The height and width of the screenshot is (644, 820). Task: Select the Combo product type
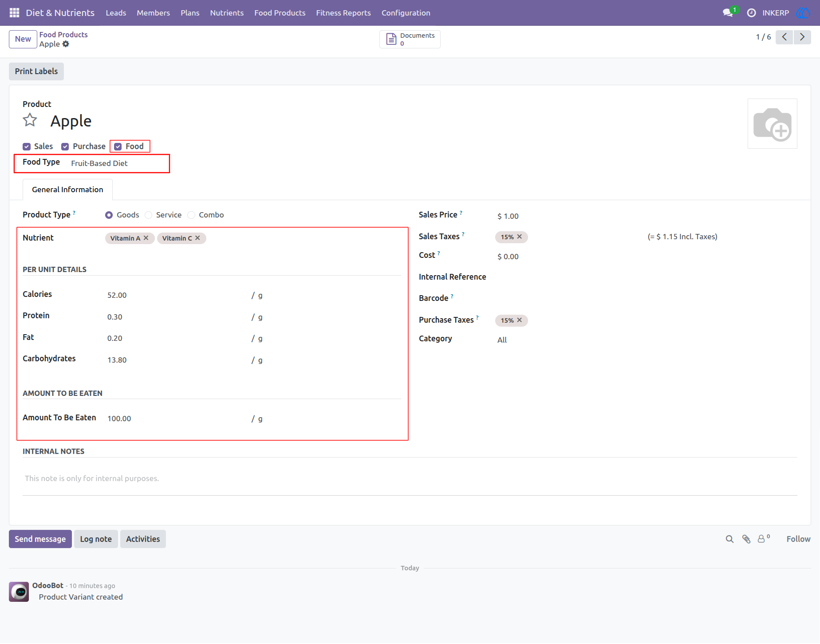[x=191, y=215]
